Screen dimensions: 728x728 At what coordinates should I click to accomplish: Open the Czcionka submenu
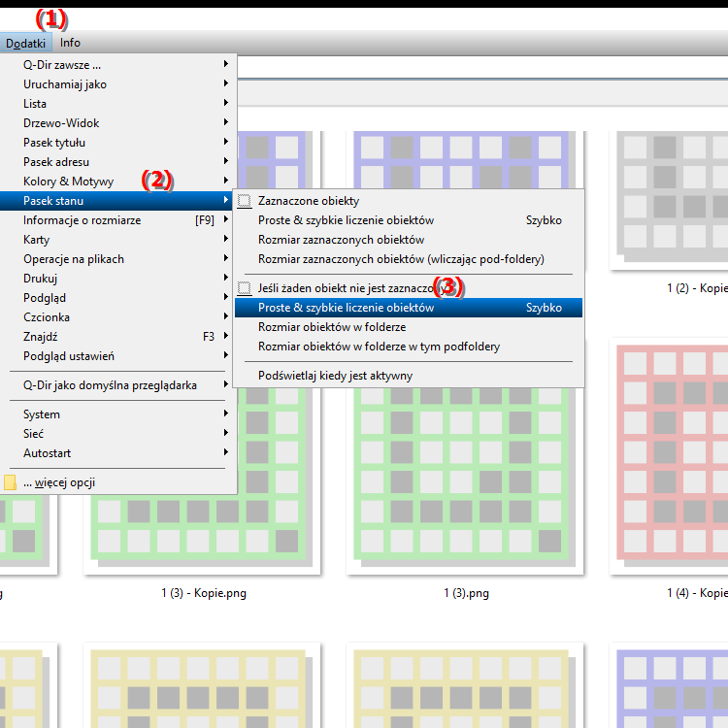[118, 317]
